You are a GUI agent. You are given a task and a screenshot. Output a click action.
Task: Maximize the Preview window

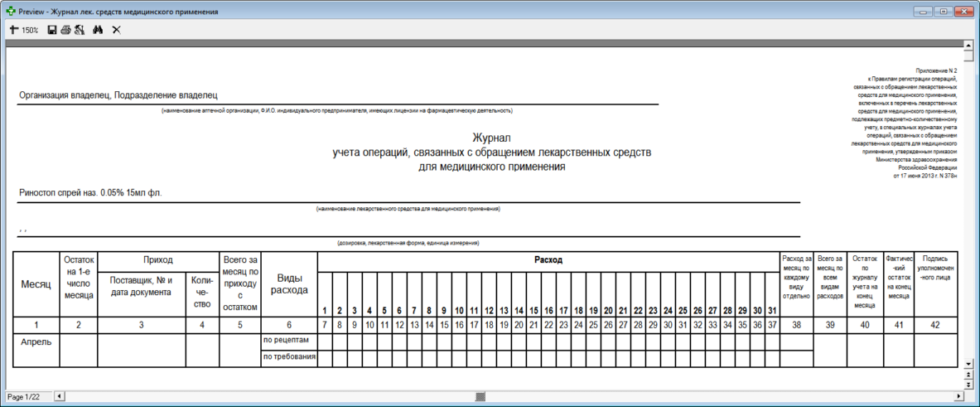944,12
